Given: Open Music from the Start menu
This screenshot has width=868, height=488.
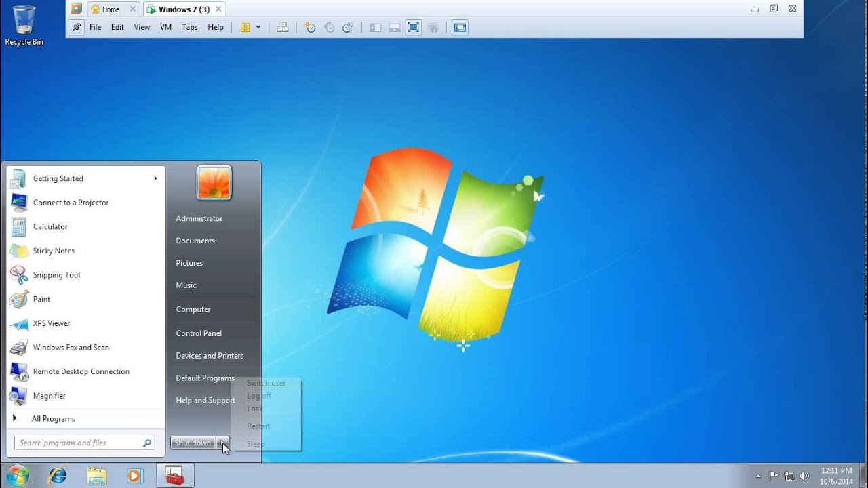Looking at the screenshot, I should click(x=186, y=285).
